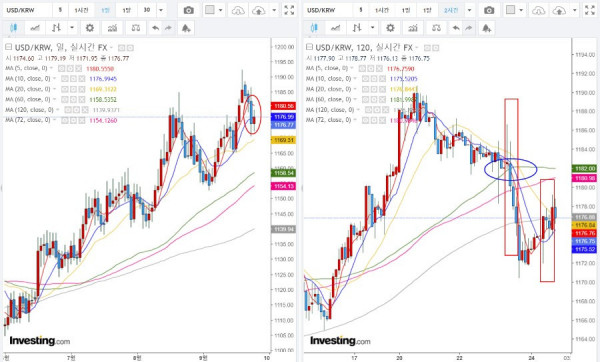Undo last action in right chart
Image resolution: width=600 pixels, height=362 pixels.
point(456,28)
